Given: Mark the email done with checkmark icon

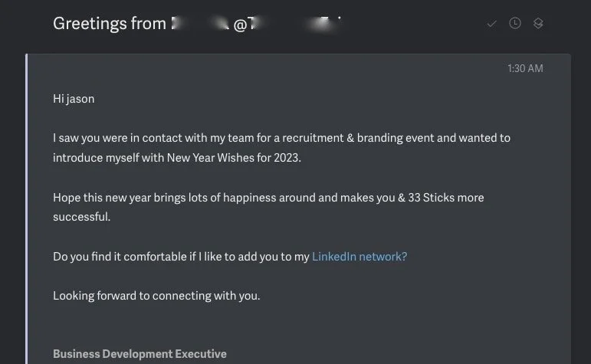Looking at the screenshot, I should (x=492, y=24).
